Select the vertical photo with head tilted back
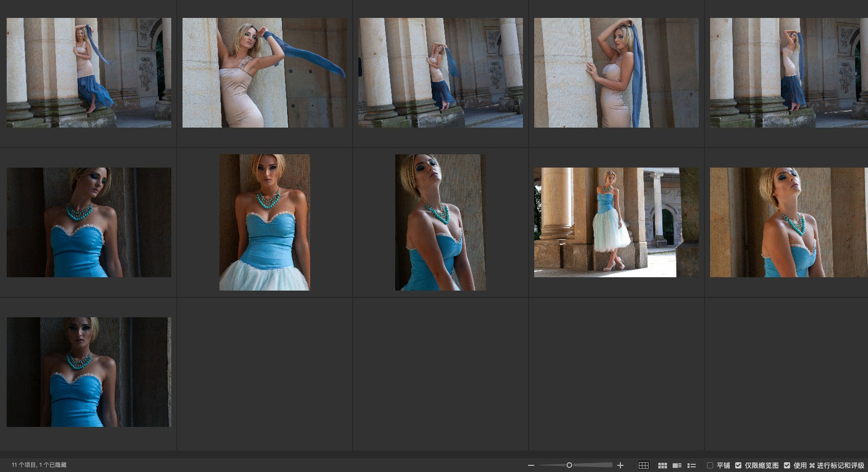The width and height of the screenshot is (868, 472). tap(440, 222)
